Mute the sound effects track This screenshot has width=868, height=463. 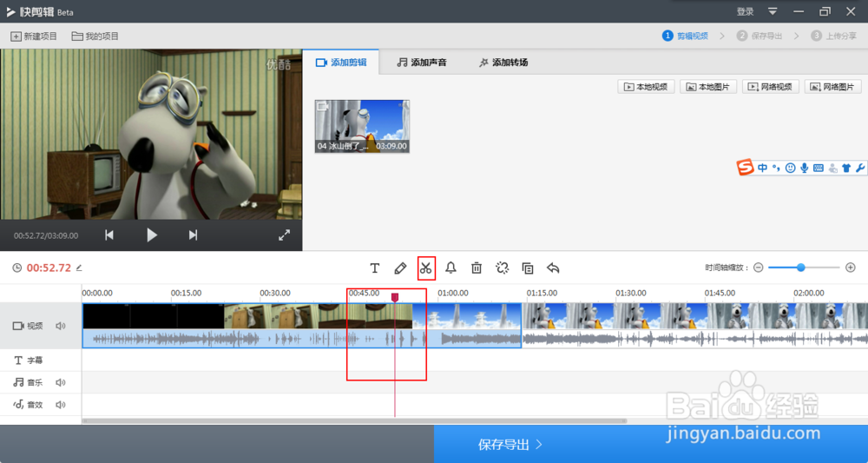[x=61, y=405]
